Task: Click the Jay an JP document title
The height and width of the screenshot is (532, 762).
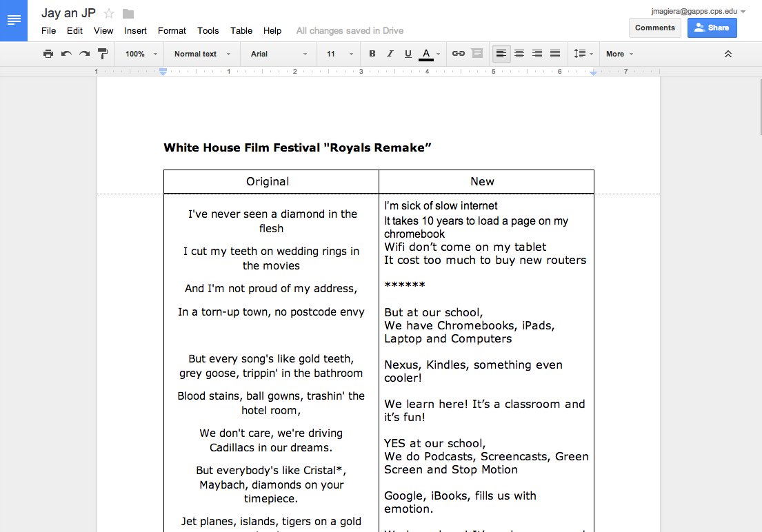Action: 68,13
